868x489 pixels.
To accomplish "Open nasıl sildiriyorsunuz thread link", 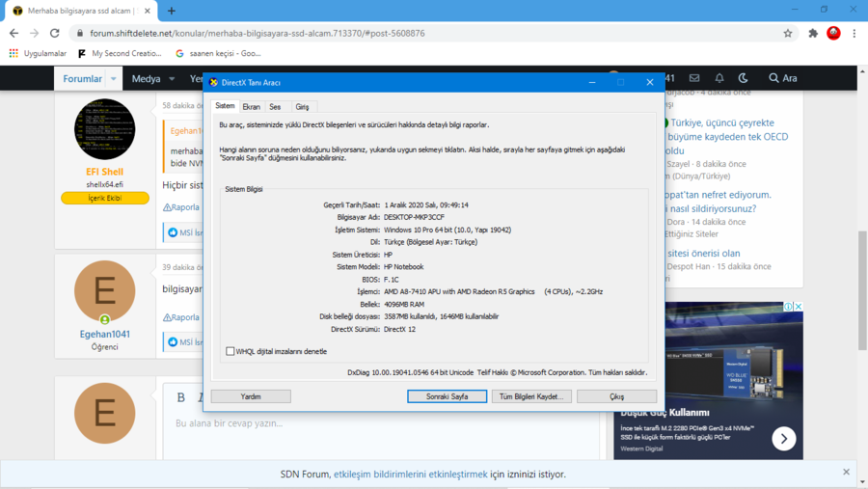I will click(713, 208).
